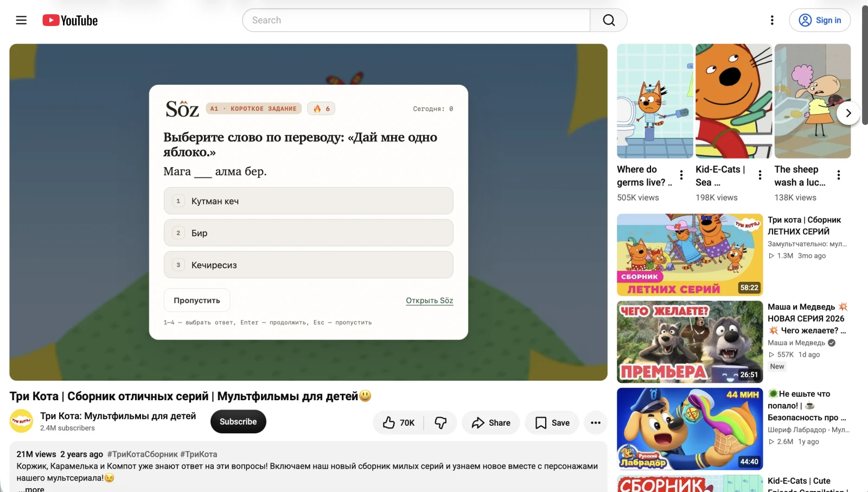The height and width of the screenshot is (492, 868).
Task: Open options for The sheep wash short
Action: coord(839,175)
